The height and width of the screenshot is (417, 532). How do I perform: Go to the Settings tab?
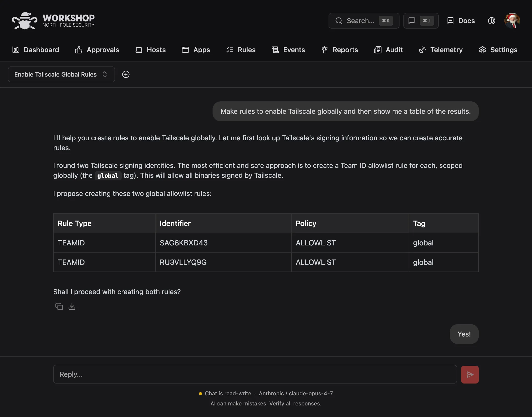[x=498, y=50]
